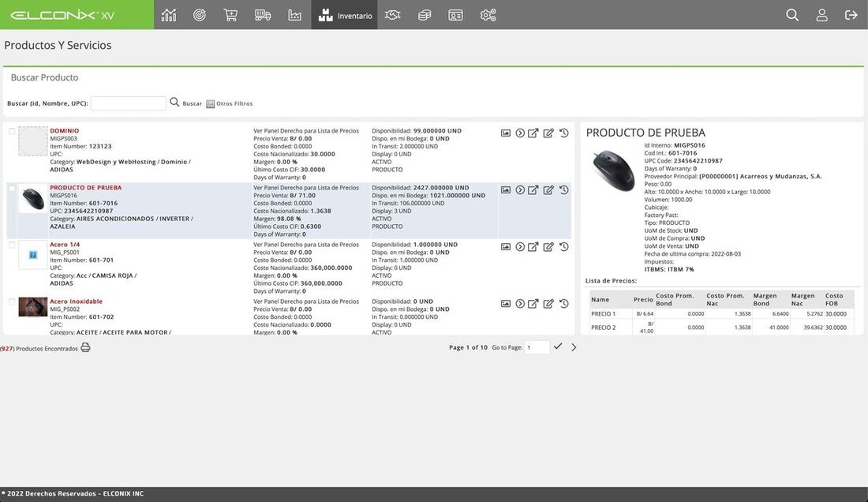Click the large mouse image in detail panel
This screenshot has height=502, width=868.
tap(613, 170)
